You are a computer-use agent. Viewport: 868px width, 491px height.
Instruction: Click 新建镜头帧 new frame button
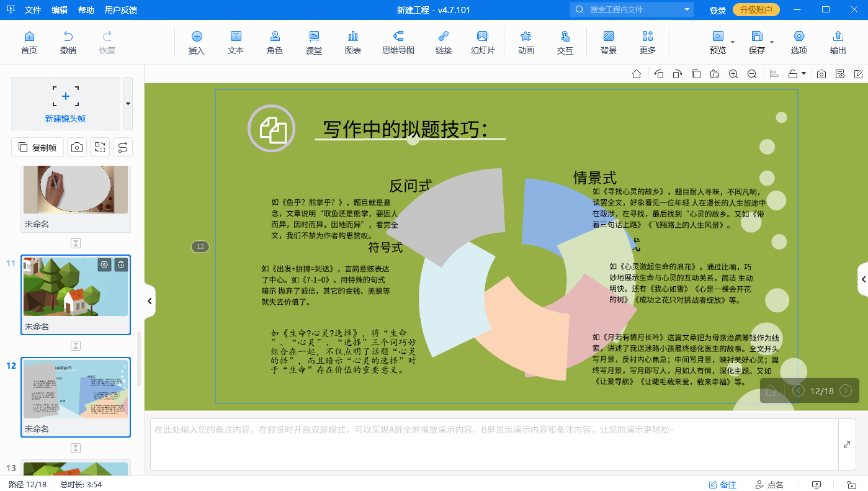[x=65, y=104]
